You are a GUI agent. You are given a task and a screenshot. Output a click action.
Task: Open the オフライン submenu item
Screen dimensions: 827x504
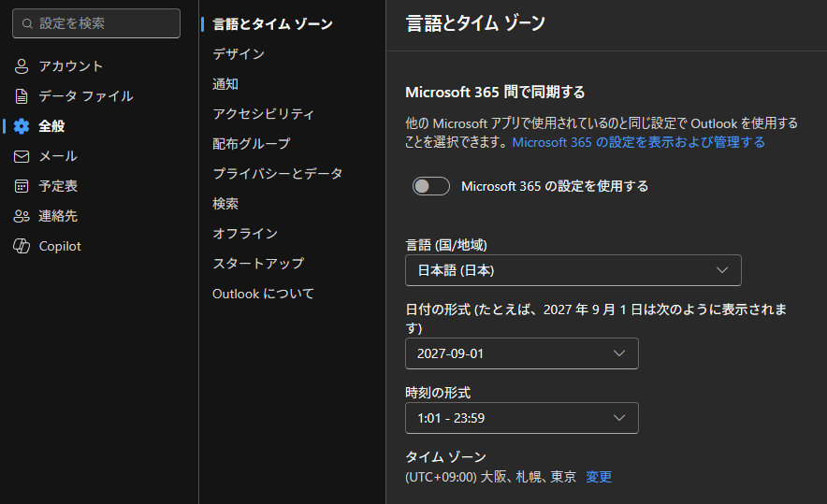pyautogui.click(x=245, y=234)
